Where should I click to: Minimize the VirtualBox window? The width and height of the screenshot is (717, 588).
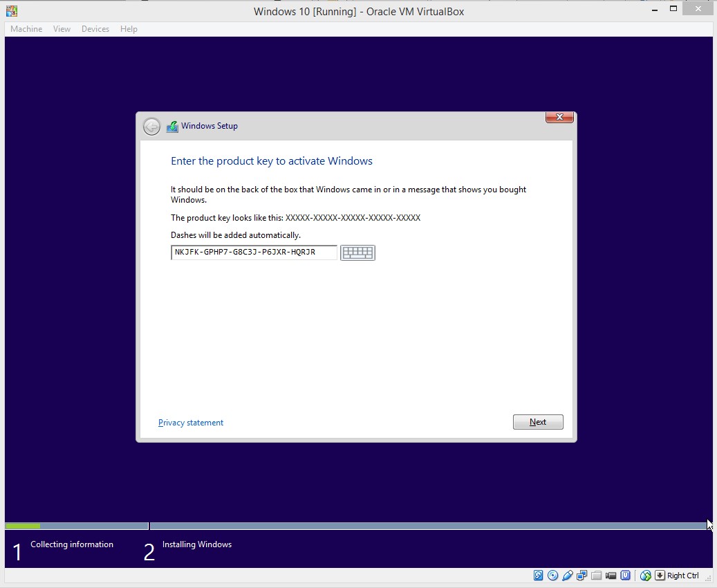pos(655,10)
